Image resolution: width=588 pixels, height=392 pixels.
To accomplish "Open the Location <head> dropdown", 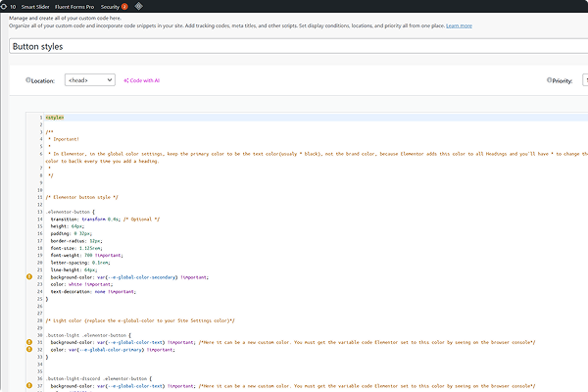I will [90, 80].
